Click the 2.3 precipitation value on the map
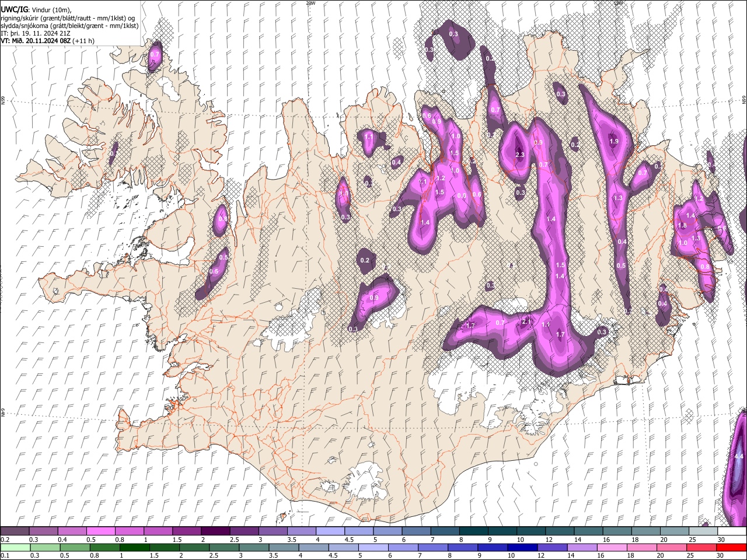 [x=521, y=155]
